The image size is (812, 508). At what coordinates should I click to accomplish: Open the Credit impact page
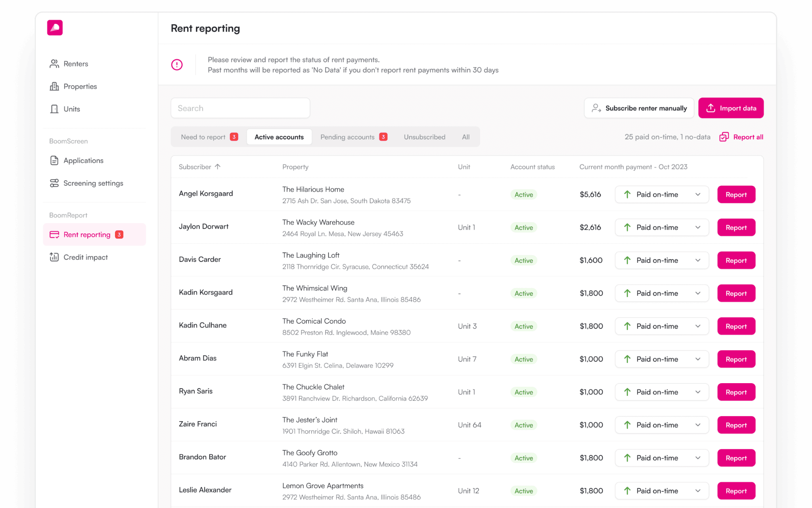pos(85,257)
